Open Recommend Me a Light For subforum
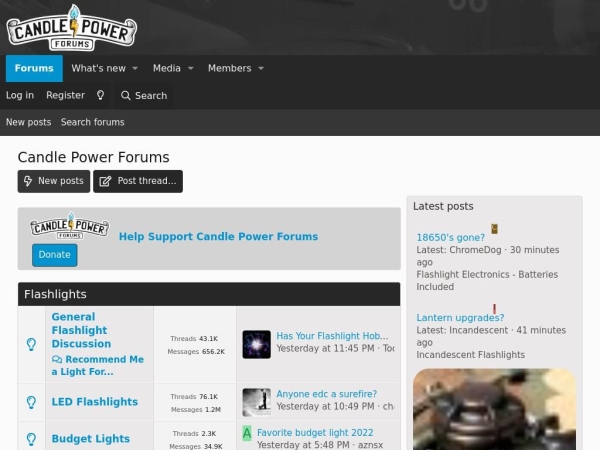The height and width of the screenshot is (450, 600). [98, 365]
